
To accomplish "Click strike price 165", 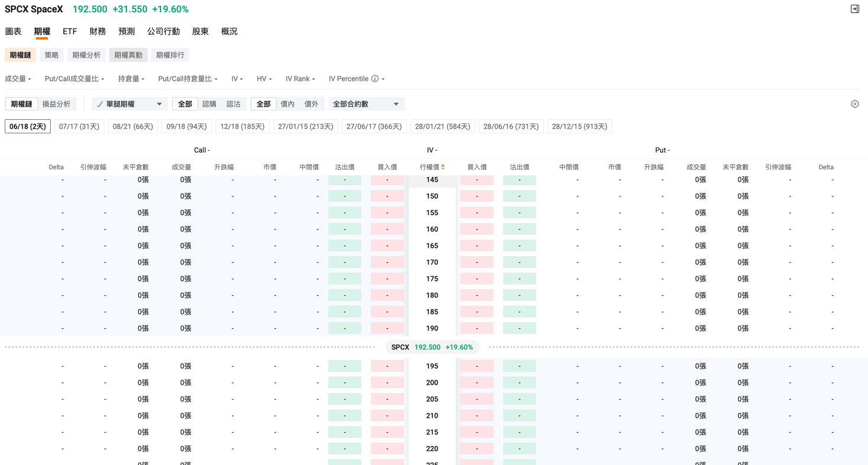I will [x=432, y=245].
